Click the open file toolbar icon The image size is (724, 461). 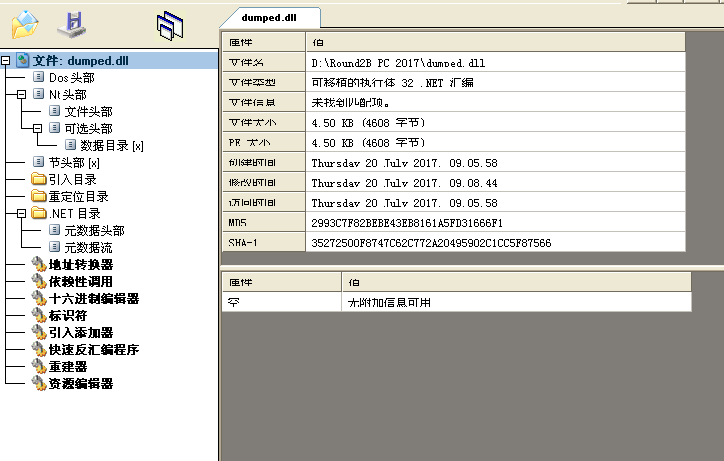(25, 25)
